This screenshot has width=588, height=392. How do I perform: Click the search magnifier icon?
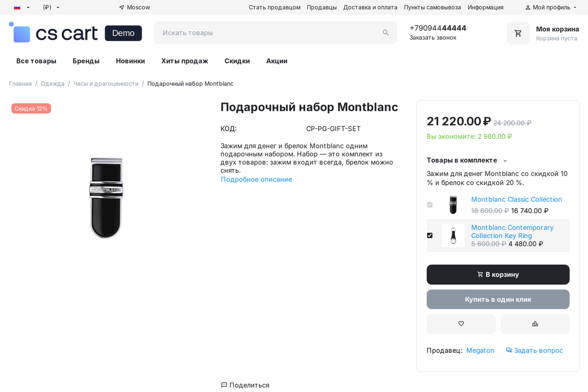pos(386,33)
